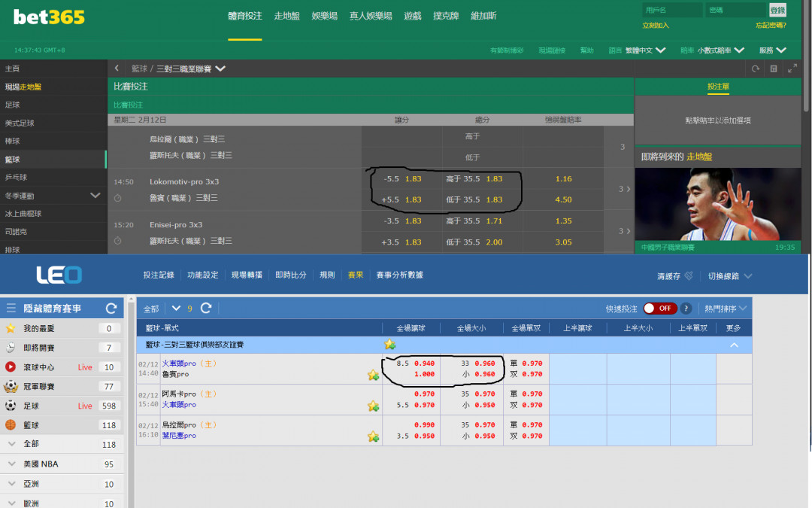Open the 服務 dropdown
Screen dimensions: 812x508
pyautogui.click(x=773, y=50)
